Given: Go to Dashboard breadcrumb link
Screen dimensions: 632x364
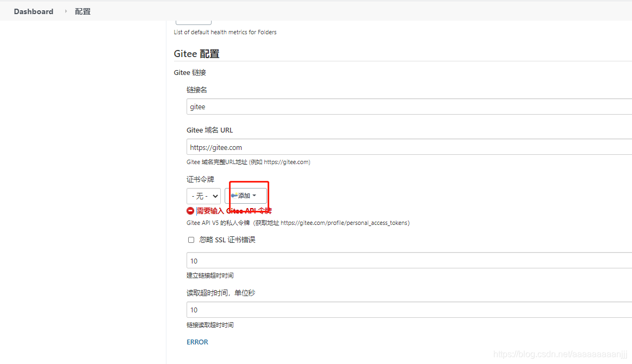Looking at the screenshot, I should [x=34, y=11].
